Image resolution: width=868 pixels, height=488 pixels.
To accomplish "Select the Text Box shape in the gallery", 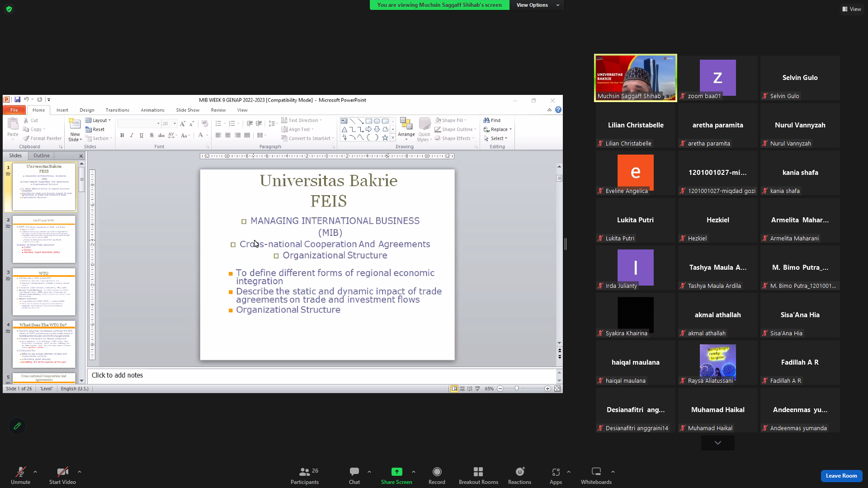I will click(344, 121).
